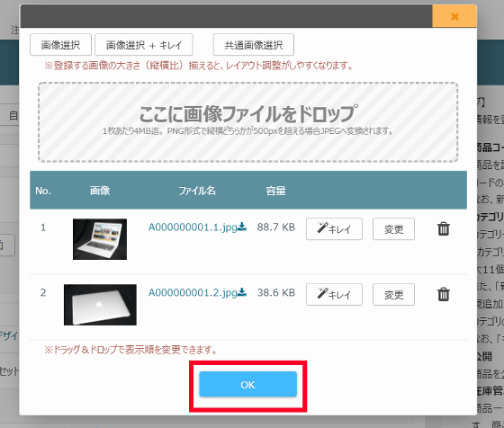Viewport: 504px width, 428px height.
Task: Click row number 2 cell
Action: coord(43,292)
